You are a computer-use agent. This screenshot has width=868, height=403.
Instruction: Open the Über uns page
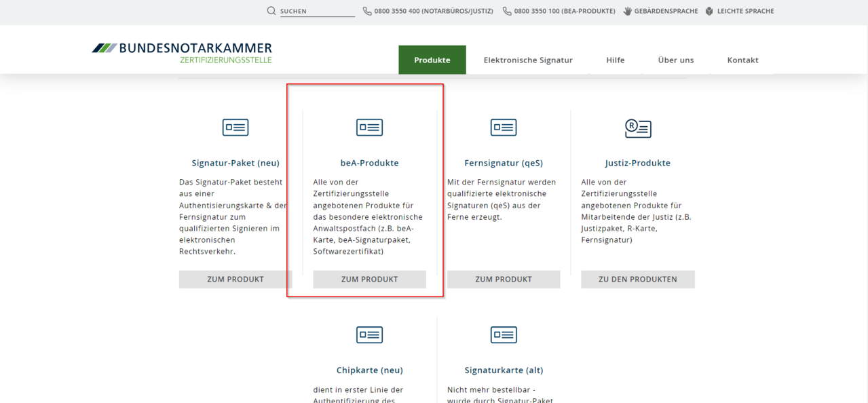click(675, 60)
